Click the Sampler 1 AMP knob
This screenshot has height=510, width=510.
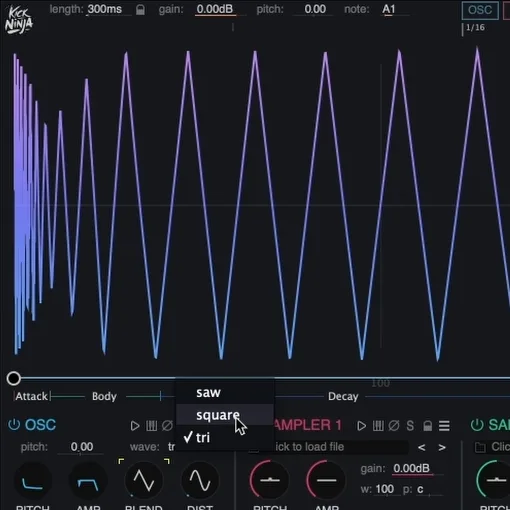pos(326,480)
